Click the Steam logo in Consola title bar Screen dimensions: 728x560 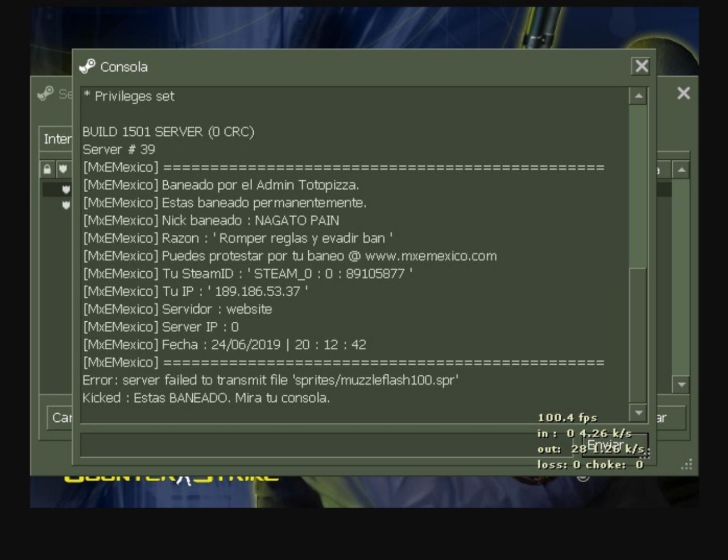pyautogui.click(x=88, y=67)
